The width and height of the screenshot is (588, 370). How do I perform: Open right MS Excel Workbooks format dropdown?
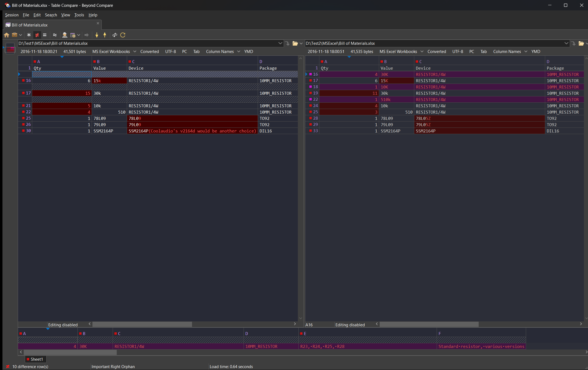[x=401, y=52]
